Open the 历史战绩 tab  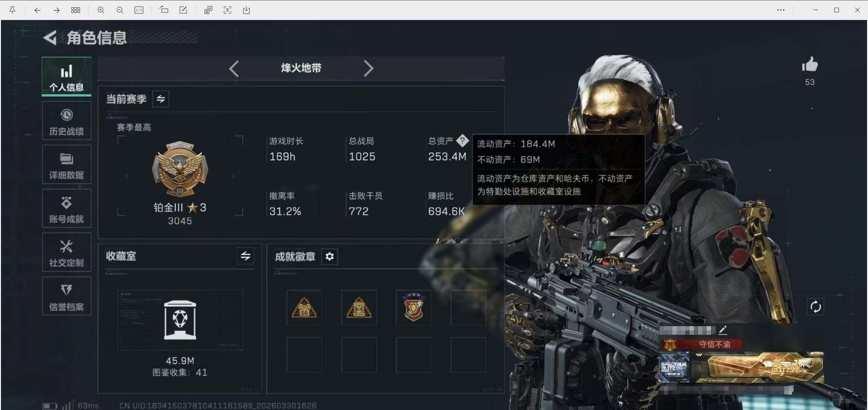[67, 121]
